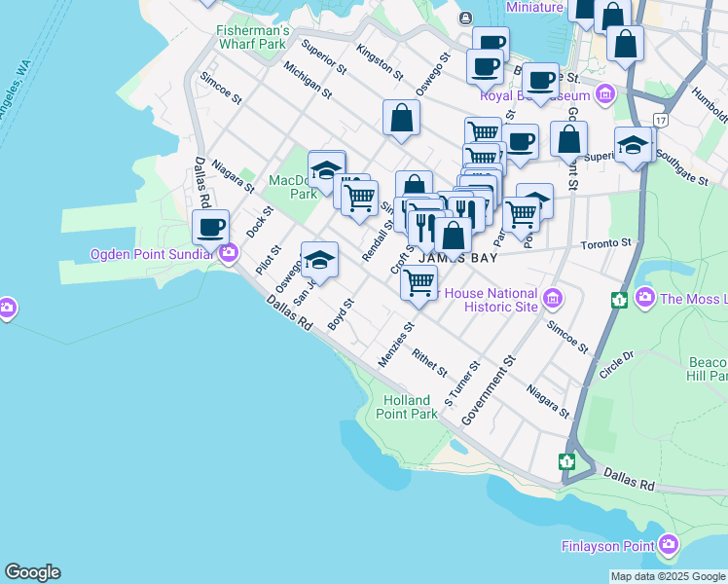Viewport: 728px width, 584px height.
Task: Click the Historic Site text label
Action: tap(501, 307)
